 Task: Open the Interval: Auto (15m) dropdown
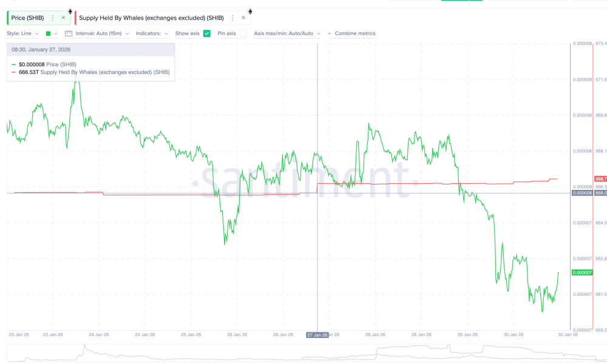pos(101,33)
